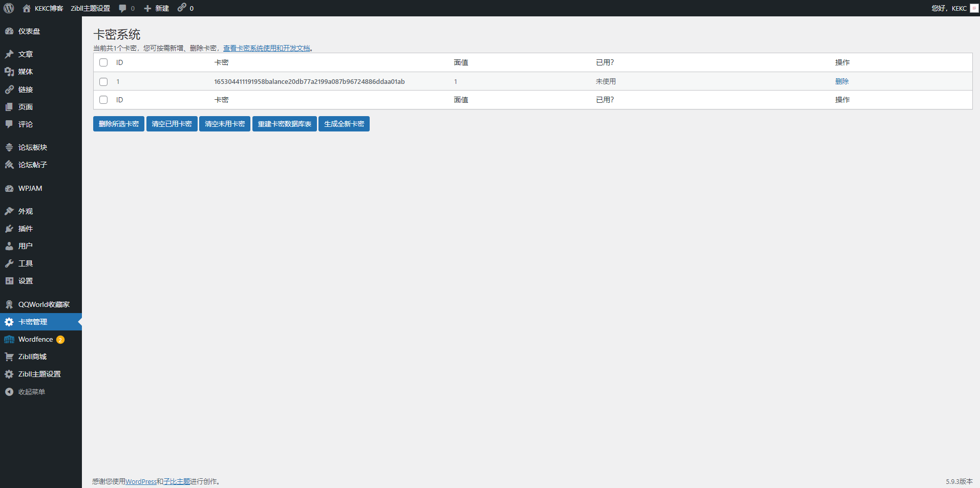
Task: Toggle the select-all checkbox in table header
Action: coord(103,62)
